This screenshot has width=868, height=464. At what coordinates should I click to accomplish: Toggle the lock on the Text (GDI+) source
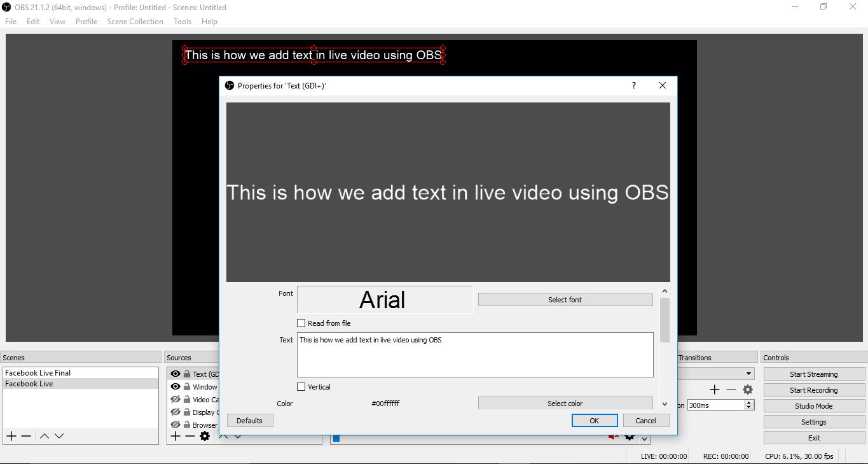tap(187, 374)
